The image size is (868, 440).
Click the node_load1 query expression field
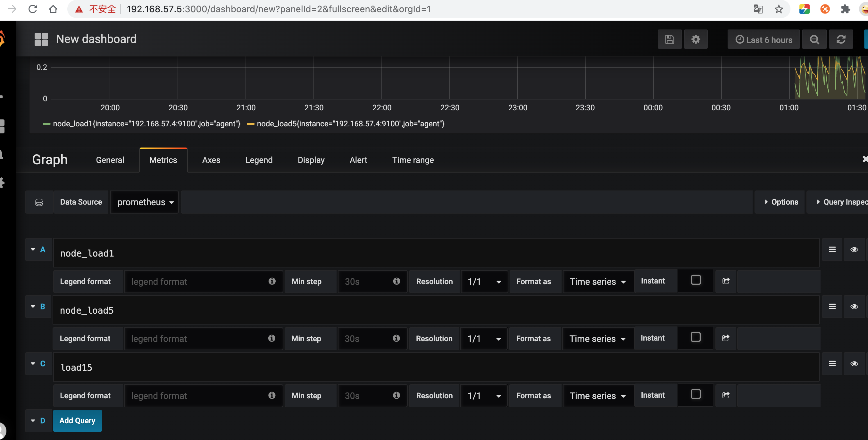pos(436,253)
